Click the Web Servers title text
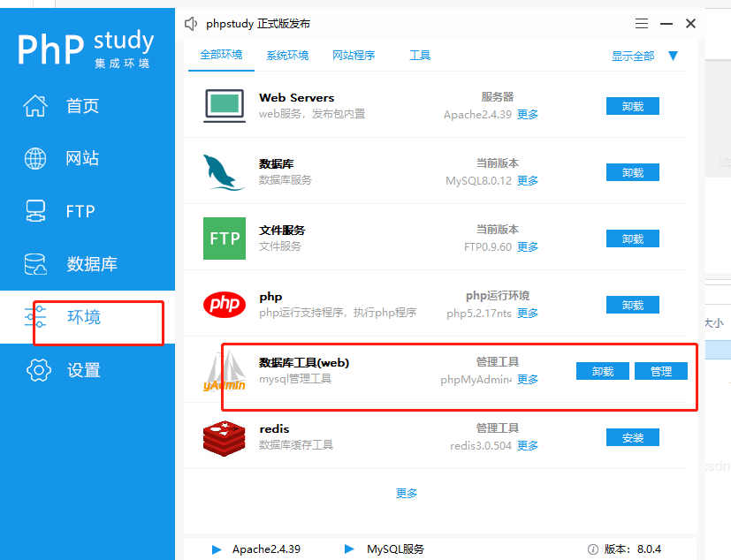731x560 pixels. [x=296, y=98]
